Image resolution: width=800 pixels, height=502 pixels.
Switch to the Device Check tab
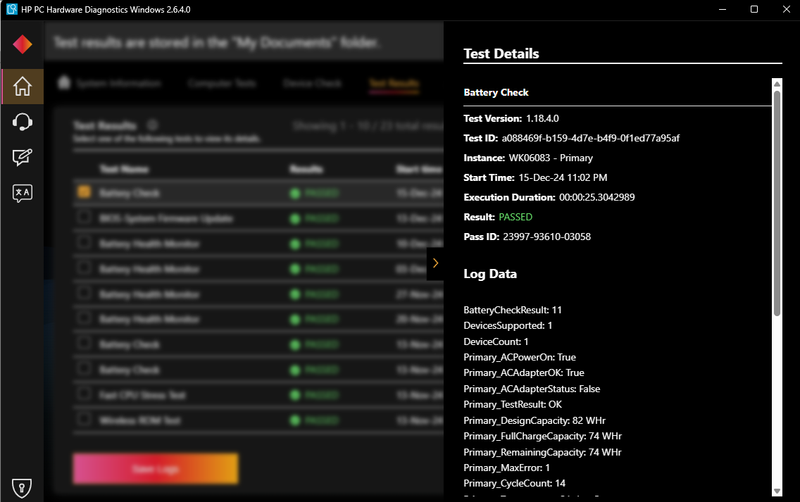[x=312, y=83]
